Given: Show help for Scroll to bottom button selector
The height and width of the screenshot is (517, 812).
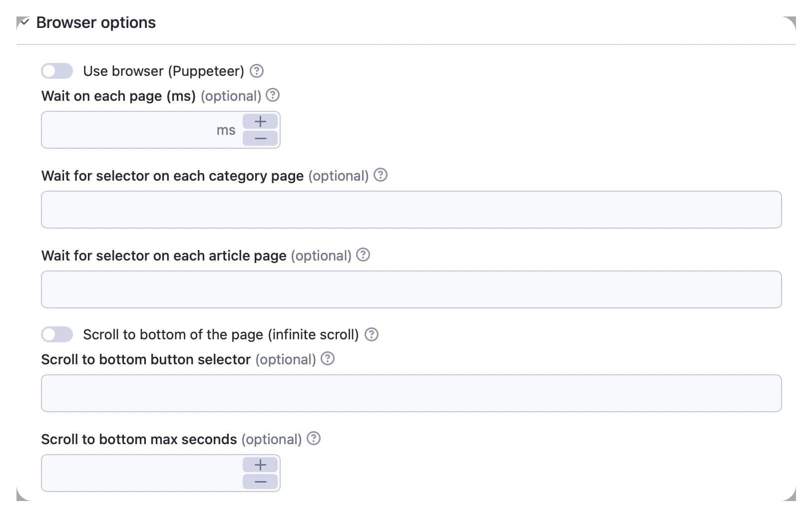Looking at the screenshot, I should (x=328, y=359).
